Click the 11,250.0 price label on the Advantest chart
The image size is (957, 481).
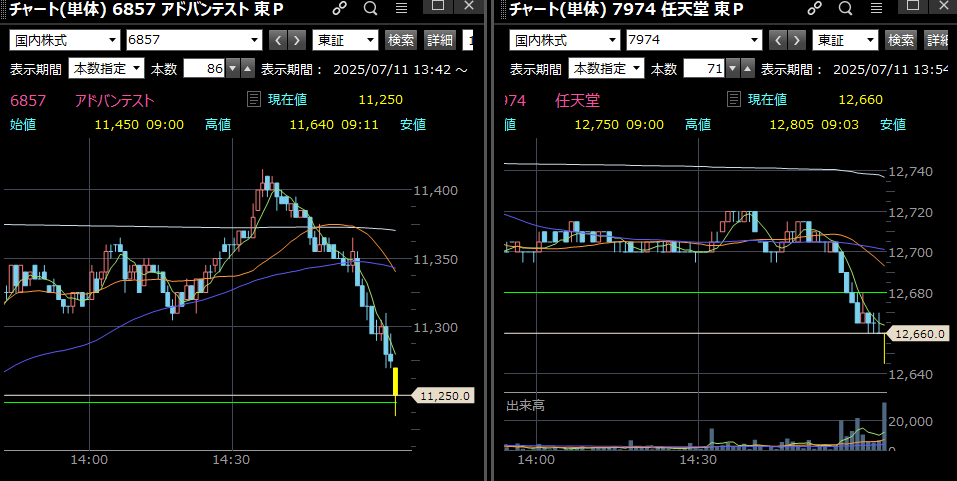pos(444,396)
